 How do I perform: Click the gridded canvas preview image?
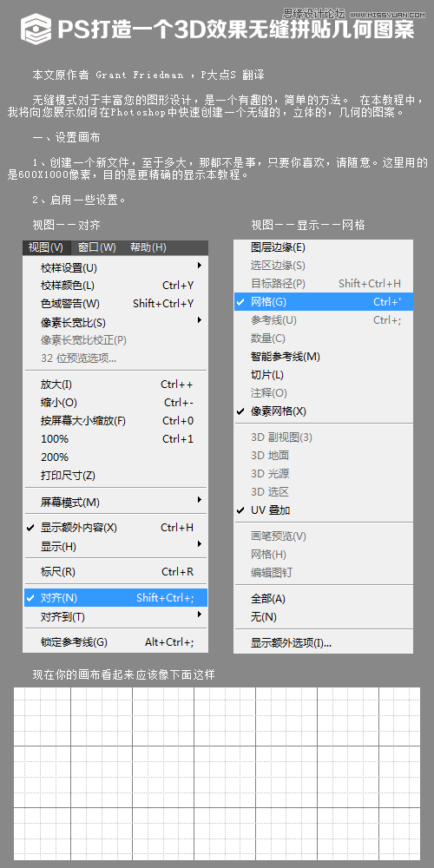[x=217, y=773]
